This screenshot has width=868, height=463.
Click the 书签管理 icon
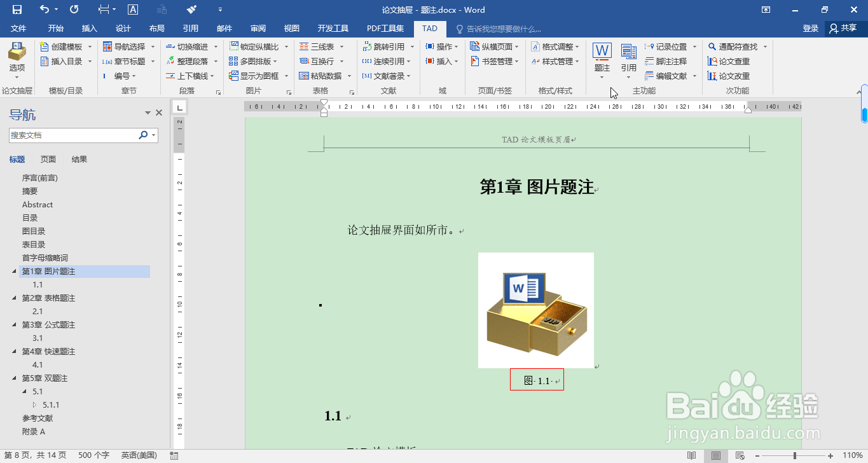coord(475,62)
